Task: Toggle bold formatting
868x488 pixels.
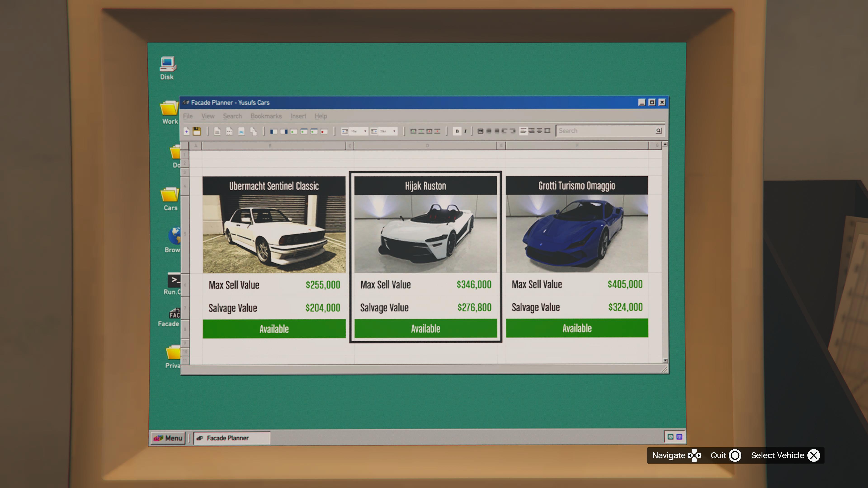Action: [x=457, y=131]
